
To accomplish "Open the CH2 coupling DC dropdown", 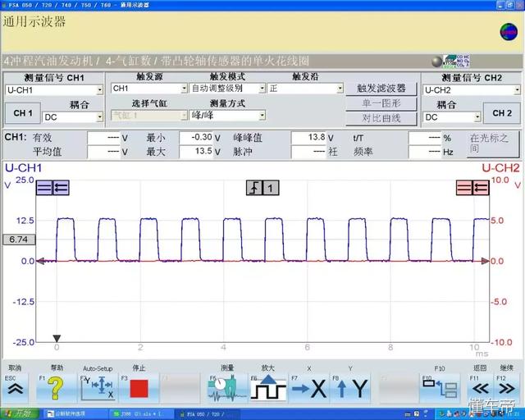I will pyautogui.click(x=452, y=117).
